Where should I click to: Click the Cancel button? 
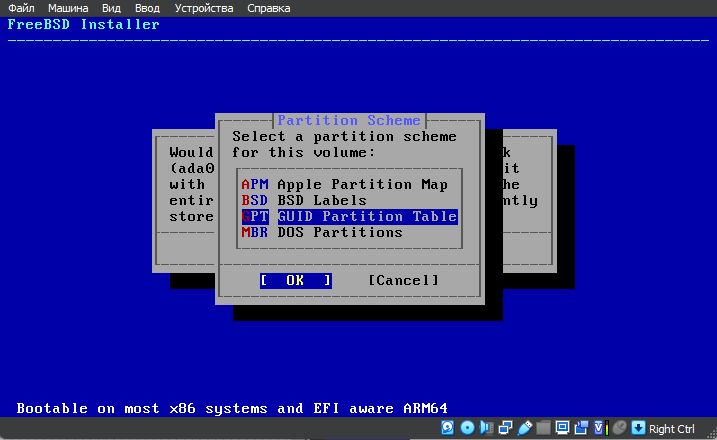(x=403, y=280)
